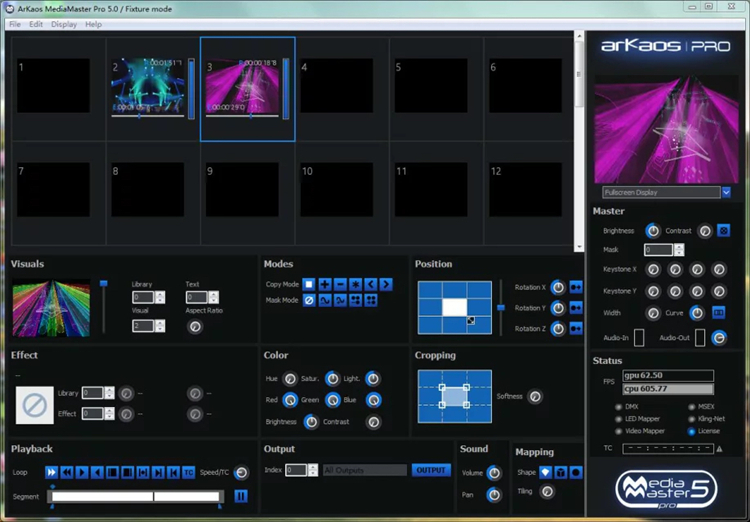Viewport: 750px width, 522px height.
Task: Toggle the Kling-Net status radio button
Action: pos(692,419)
